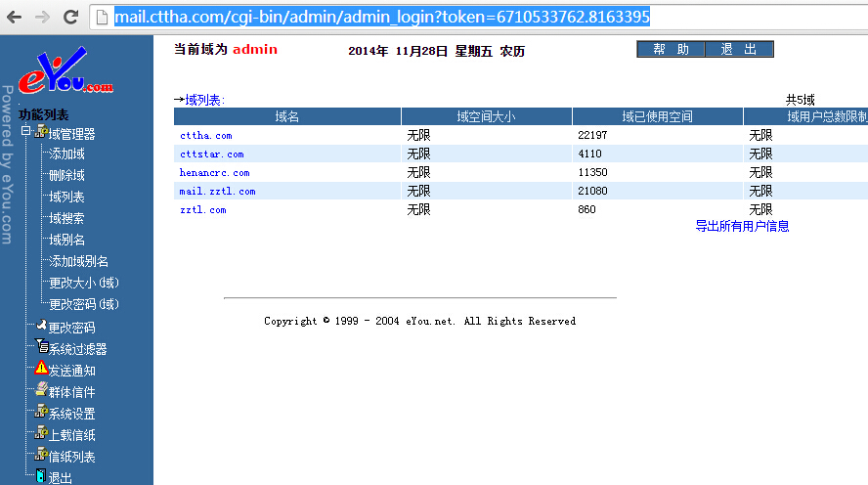Screen dimensions: 868x485
Task: Click 退出 at the sidebar bottom
Action: [x=60, y=478]
